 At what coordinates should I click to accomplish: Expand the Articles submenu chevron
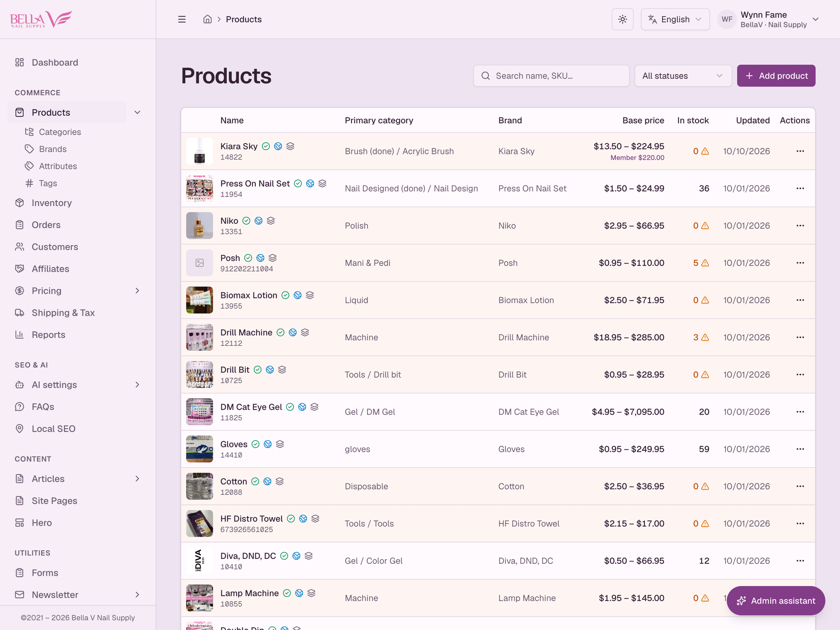point(137,479)
